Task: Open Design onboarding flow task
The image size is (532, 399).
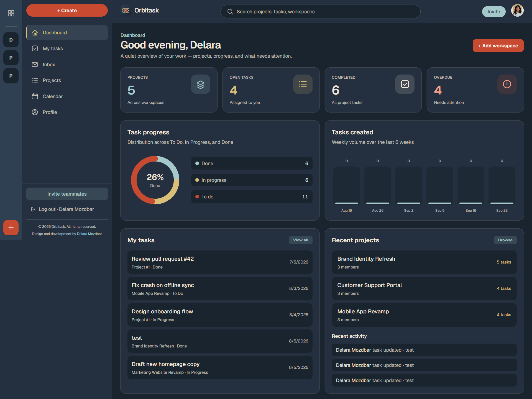Action: (x=220, y=315)
